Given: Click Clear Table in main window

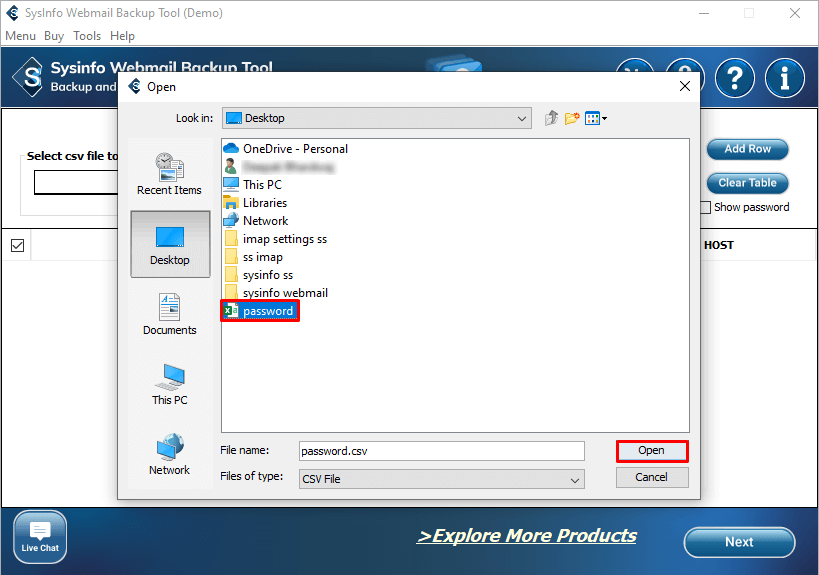Looking at the screenshot, I should [747, 183].
